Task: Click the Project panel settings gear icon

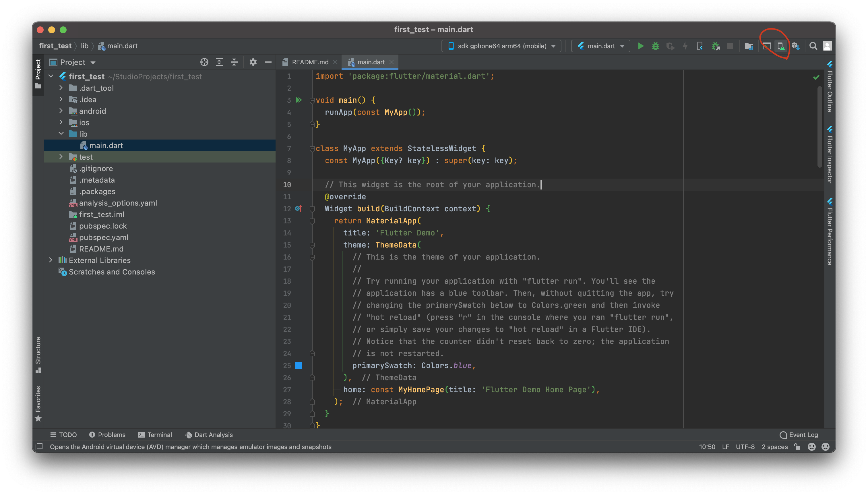Action: click(253, 62)
